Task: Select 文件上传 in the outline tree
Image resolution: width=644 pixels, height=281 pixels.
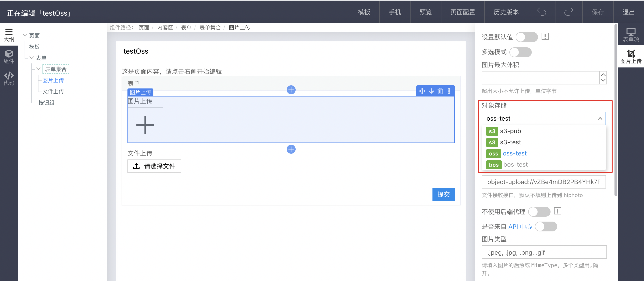Action: 53,91
